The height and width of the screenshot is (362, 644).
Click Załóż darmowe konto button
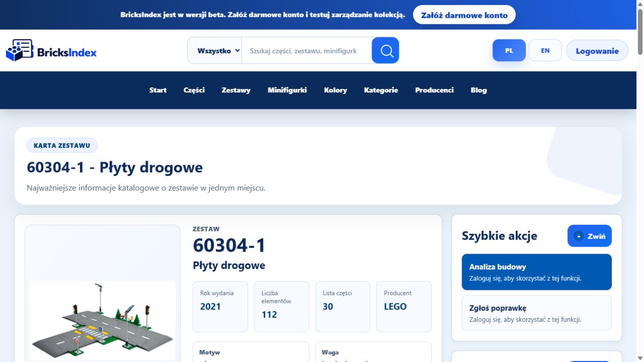pos(464,15)
